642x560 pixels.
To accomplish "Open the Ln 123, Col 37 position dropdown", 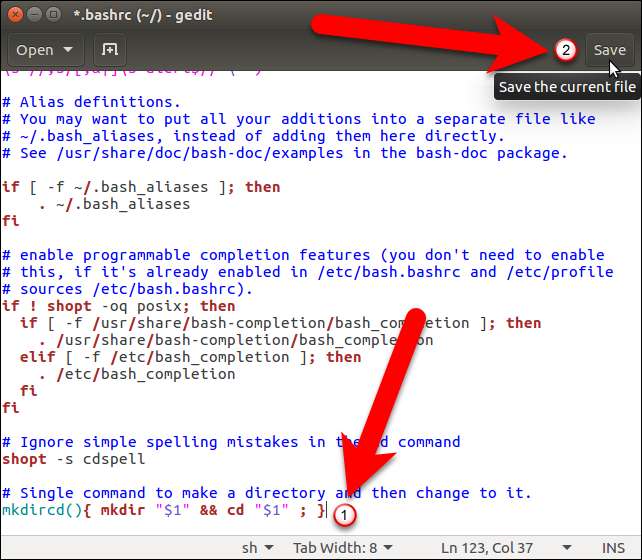I will click(506, 548).
